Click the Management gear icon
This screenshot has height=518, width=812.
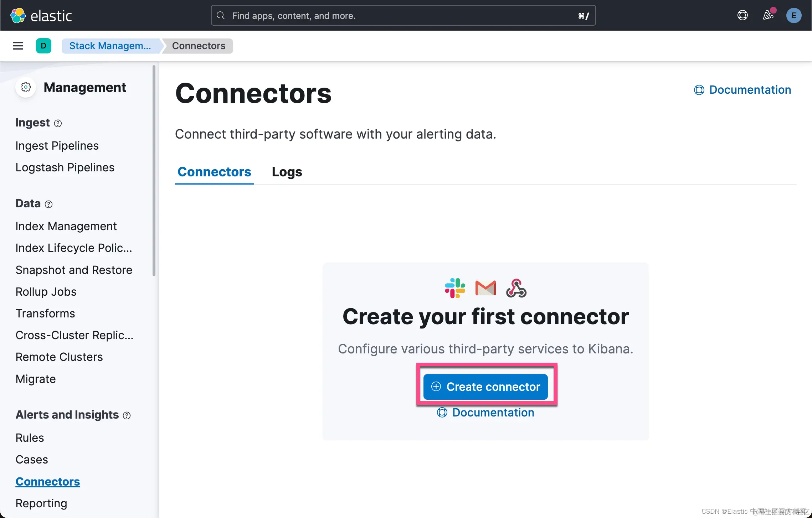(x=26, y=87)
